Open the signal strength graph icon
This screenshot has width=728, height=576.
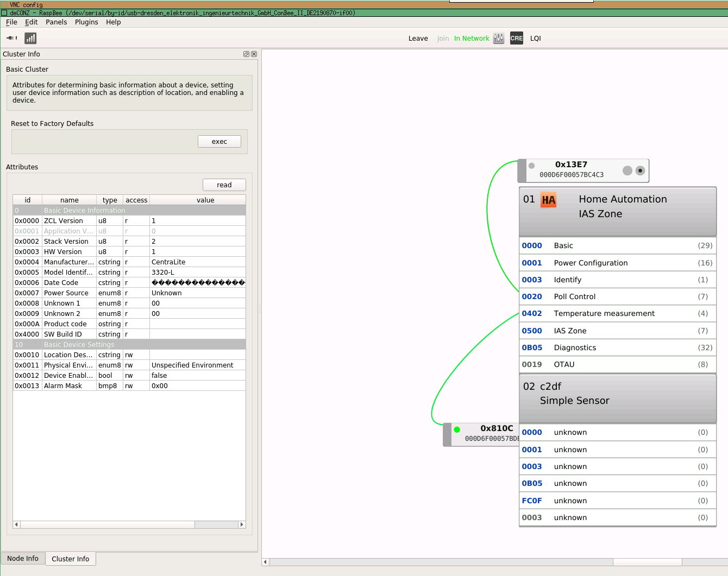coord(30,38)
